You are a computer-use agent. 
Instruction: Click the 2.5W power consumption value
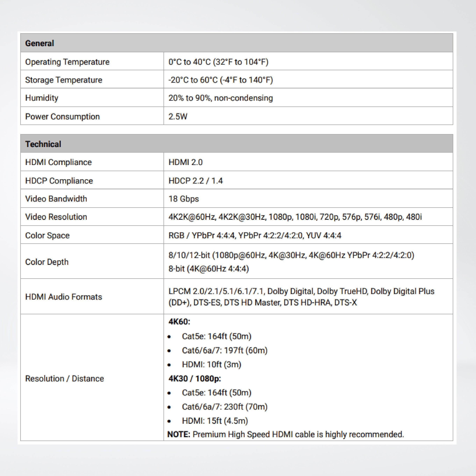tap(178, 117)
